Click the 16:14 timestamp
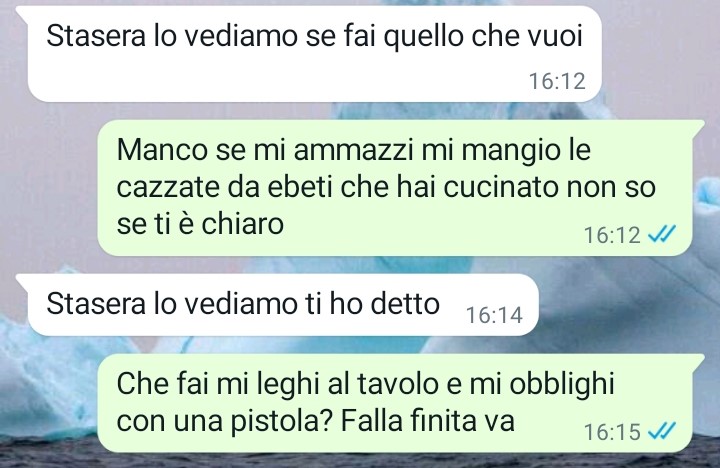720x468 pixels. 494,316
